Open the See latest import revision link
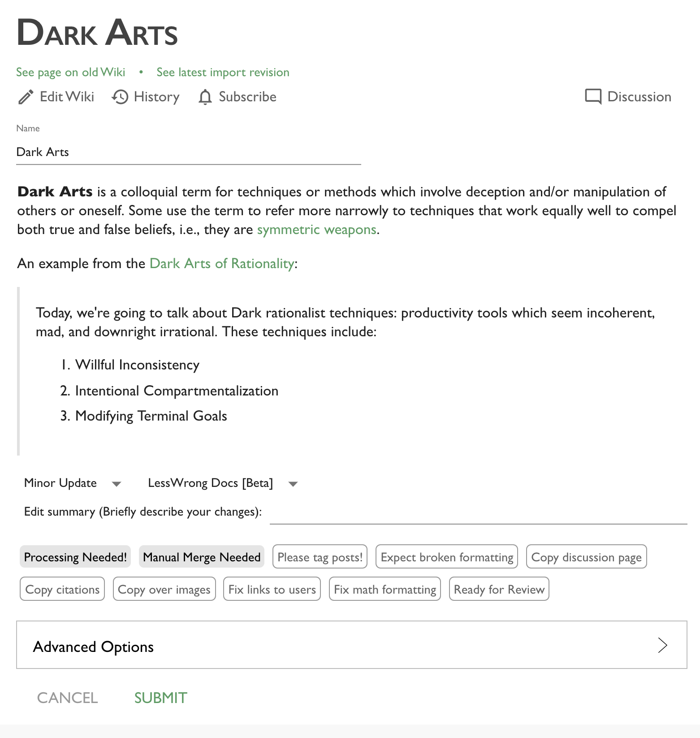Image resolution: width=700 pixels, height=738 pixels. click(x=223, y=72)
